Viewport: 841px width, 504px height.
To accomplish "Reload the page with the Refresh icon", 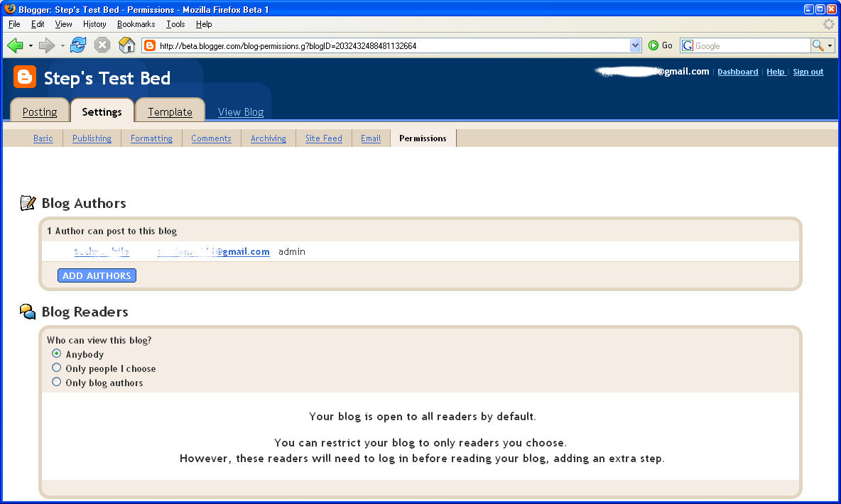I will click(x=78, y=45).
